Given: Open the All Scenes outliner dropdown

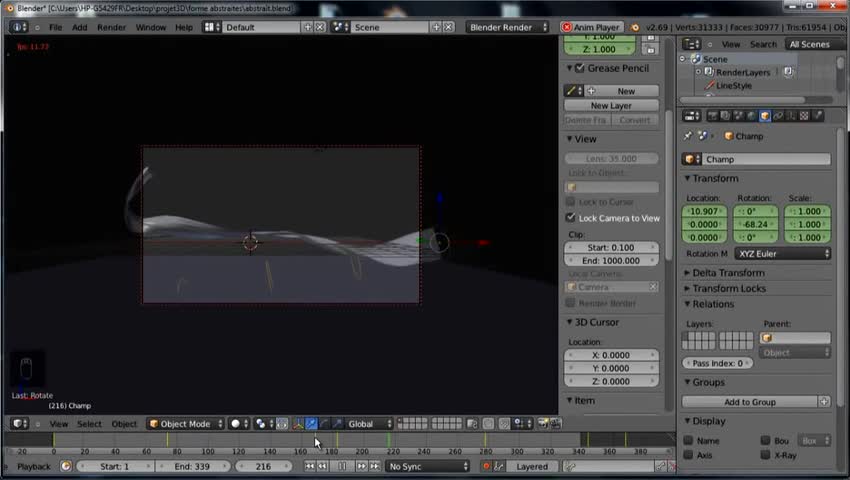Looking at the screenshot, I should [x=816, y=44].
